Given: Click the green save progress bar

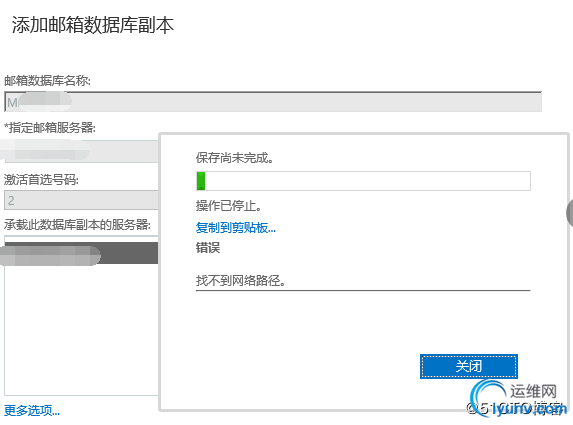Looking at the screenshot, I should pos(363,181).
